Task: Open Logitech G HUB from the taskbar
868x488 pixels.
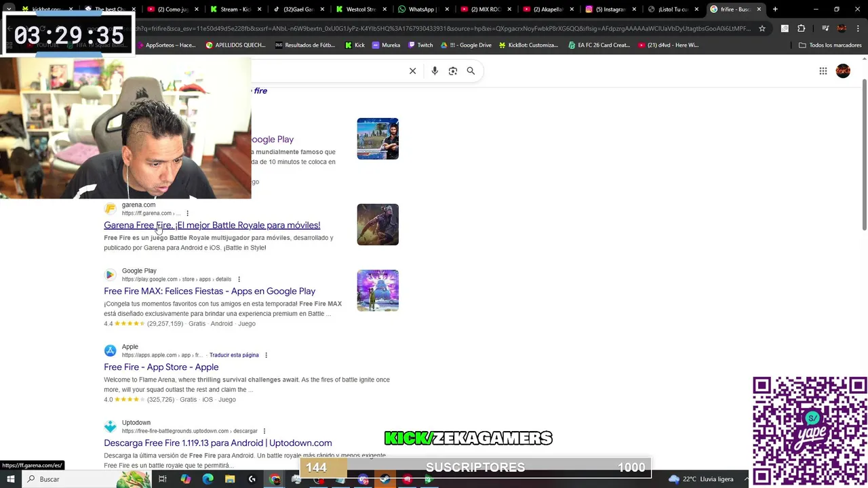Action: click(252, 479)
